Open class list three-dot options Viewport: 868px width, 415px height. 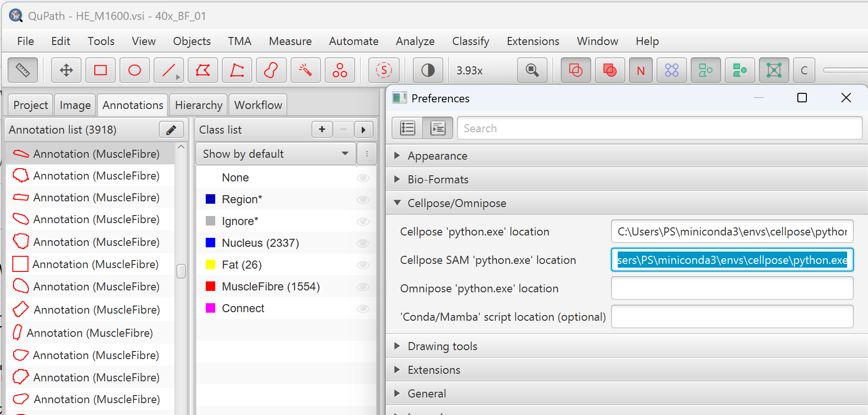point(367,154)
